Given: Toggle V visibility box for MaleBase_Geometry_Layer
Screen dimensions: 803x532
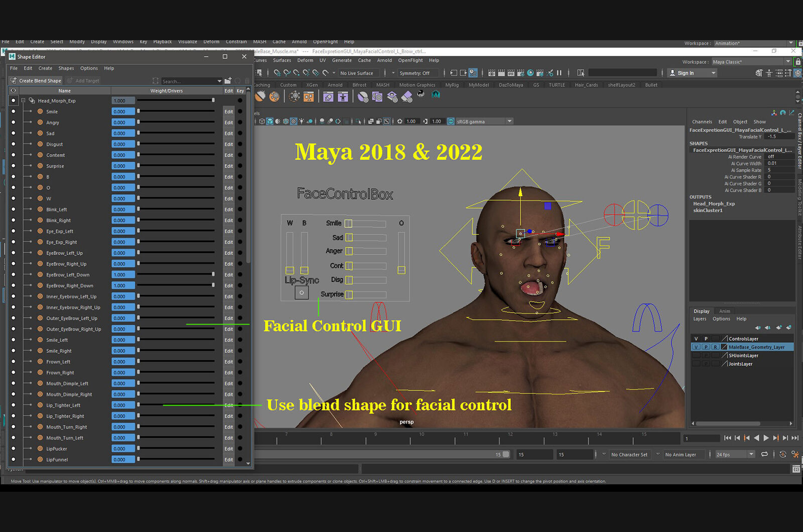Looking at the screenshot, I should [696, 347].
